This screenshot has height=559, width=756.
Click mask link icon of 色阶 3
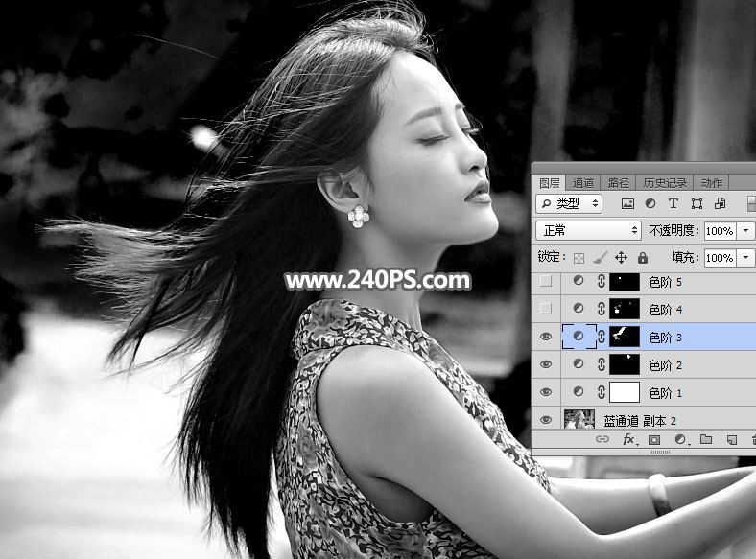(x=602, y=337)
